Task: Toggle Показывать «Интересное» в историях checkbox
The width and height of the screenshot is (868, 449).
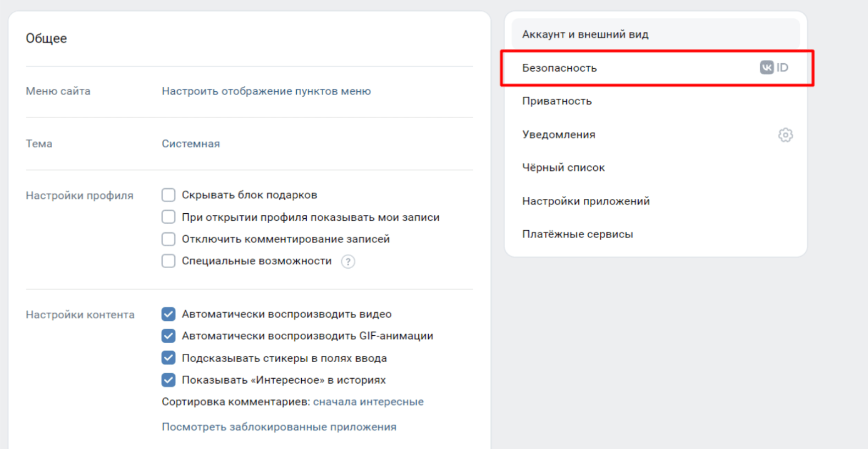Action: click(x=168, y=380)
